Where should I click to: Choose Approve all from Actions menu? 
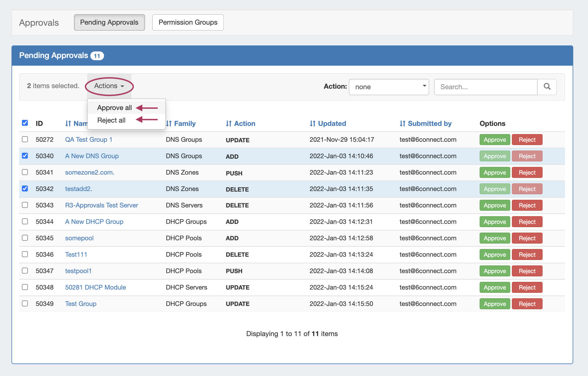point(114,108)
